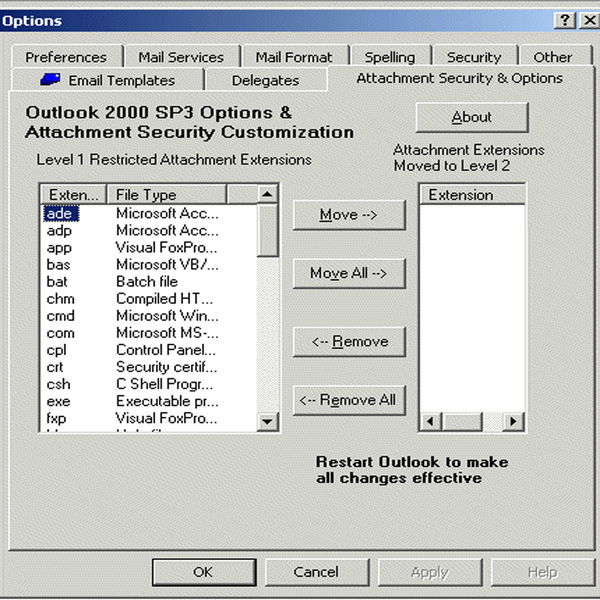Click the Level 1 list scroll-up arrow

(267, 194)
